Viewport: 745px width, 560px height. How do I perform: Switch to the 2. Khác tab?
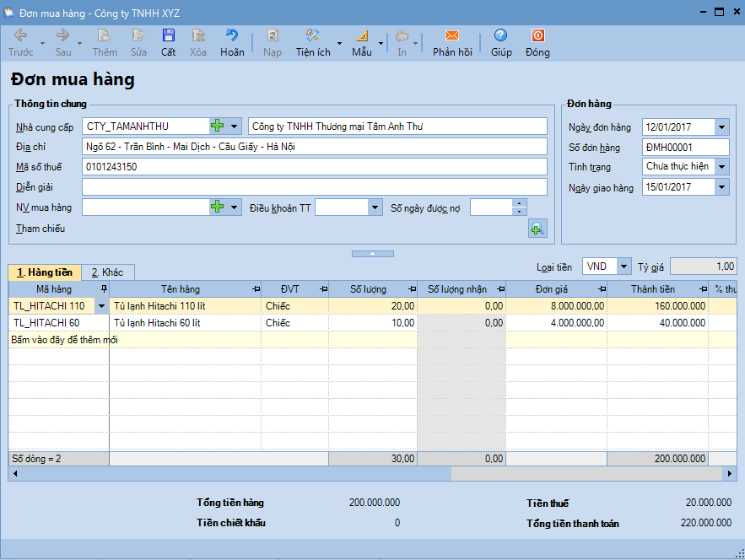107,272
